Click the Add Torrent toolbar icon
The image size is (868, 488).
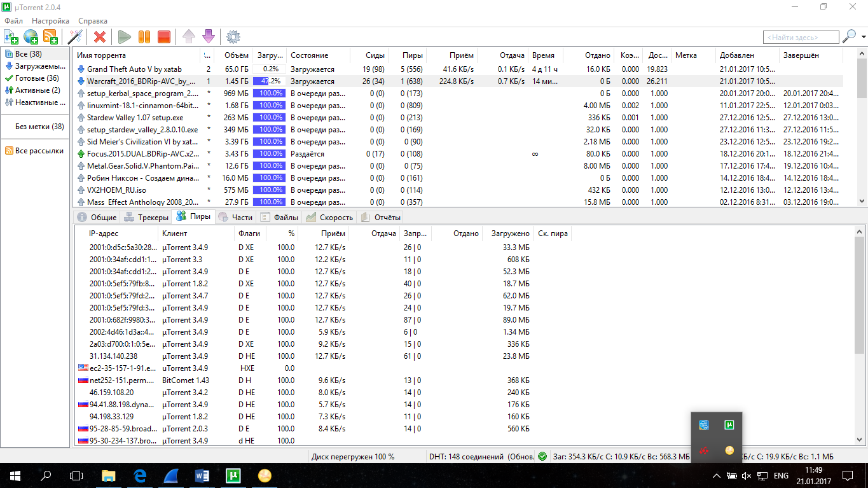tap(11, 37)
